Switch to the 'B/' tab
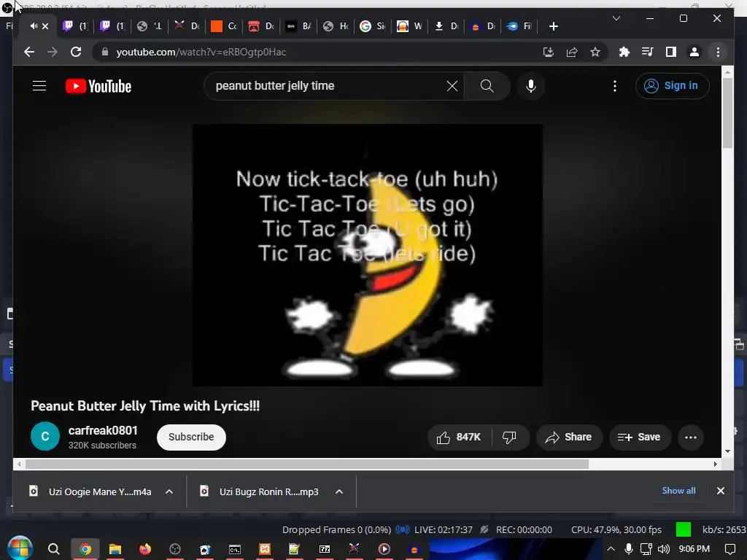The width and height of the screenshot is (747, 560). (x=298, y=26)
